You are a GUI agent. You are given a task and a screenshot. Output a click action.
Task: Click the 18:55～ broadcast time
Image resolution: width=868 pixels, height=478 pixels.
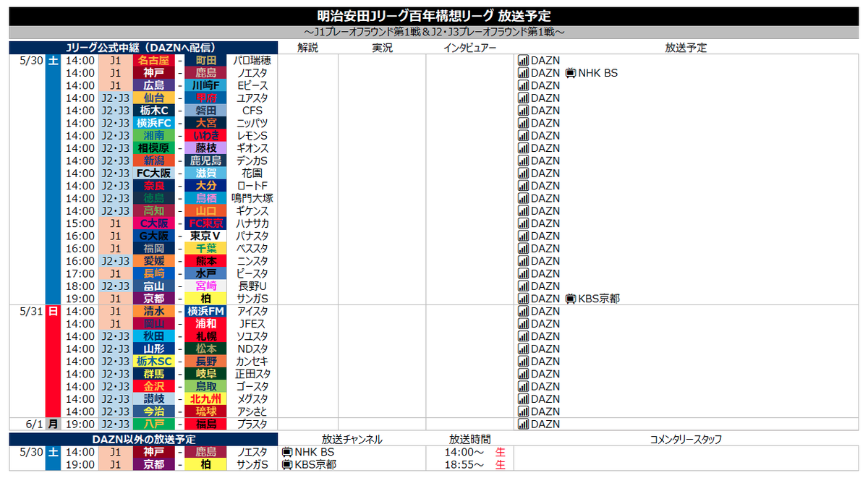(x=464, y=464)
